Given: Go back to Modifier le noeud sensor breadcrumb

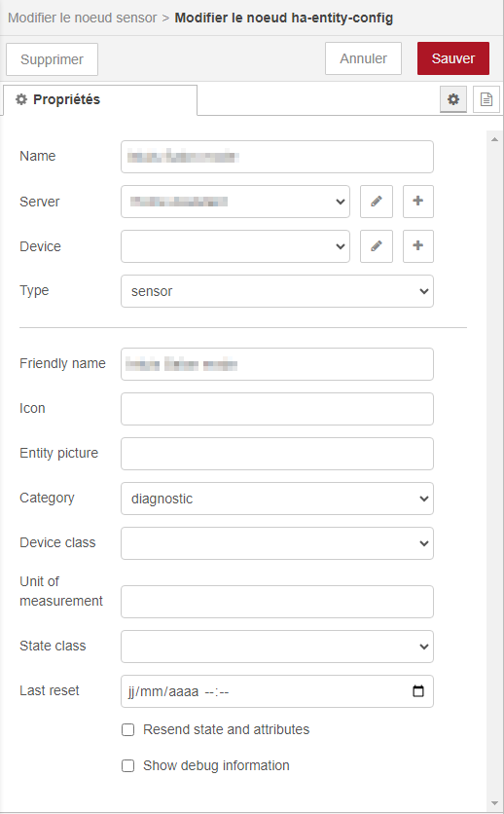Looking at the screenshot, I should 83,18.
